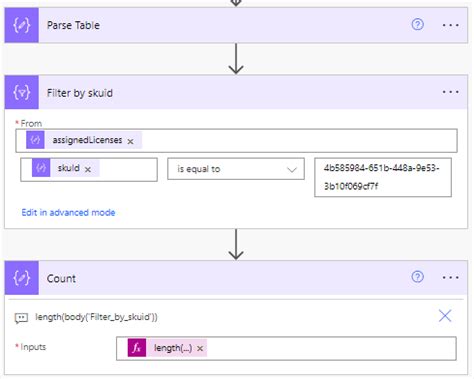This screenshot has height=379, width=474.
Task: Click the left operand field containing skuId
Action: (89, 170)
